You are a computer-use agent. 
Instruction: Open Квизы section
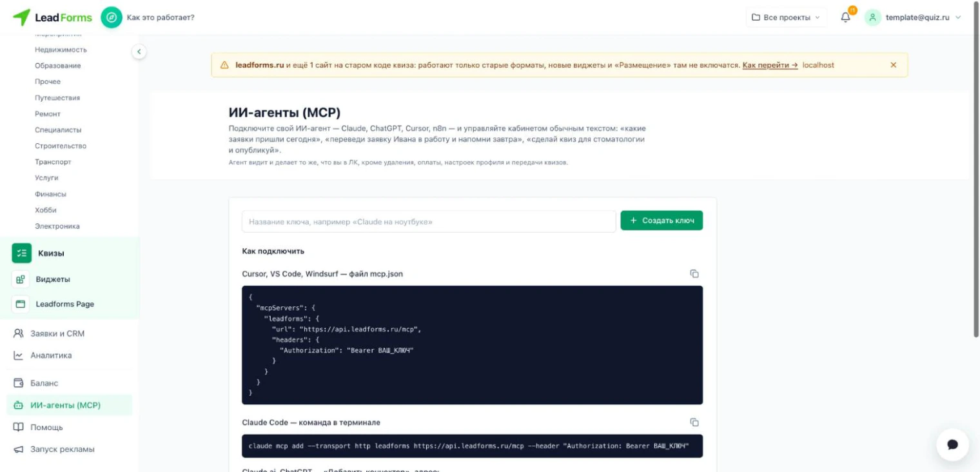pos(51,253)
